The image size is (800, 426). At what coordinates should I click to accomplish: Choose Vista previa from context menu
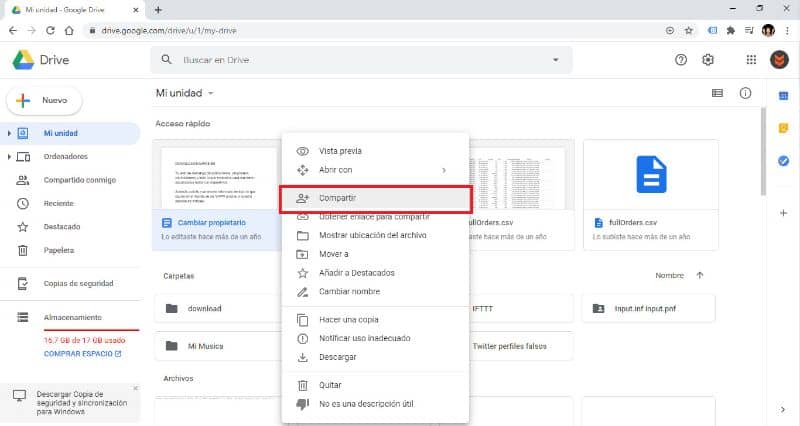coord(375,151)
